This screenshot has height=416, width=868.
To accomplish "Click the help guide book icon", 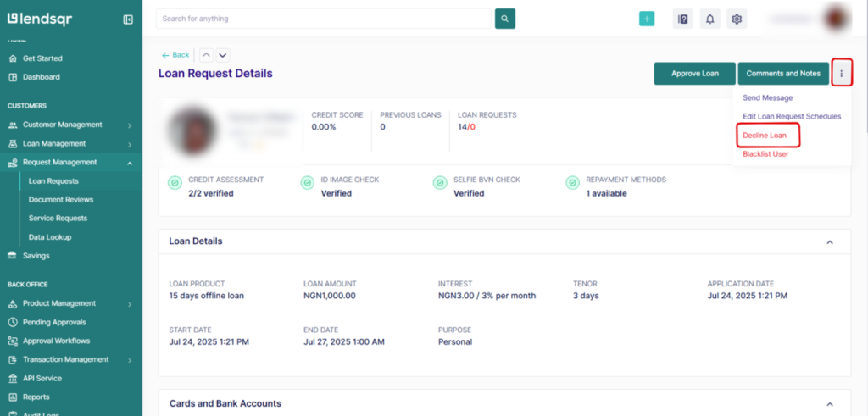I will [x=683, y=19].
